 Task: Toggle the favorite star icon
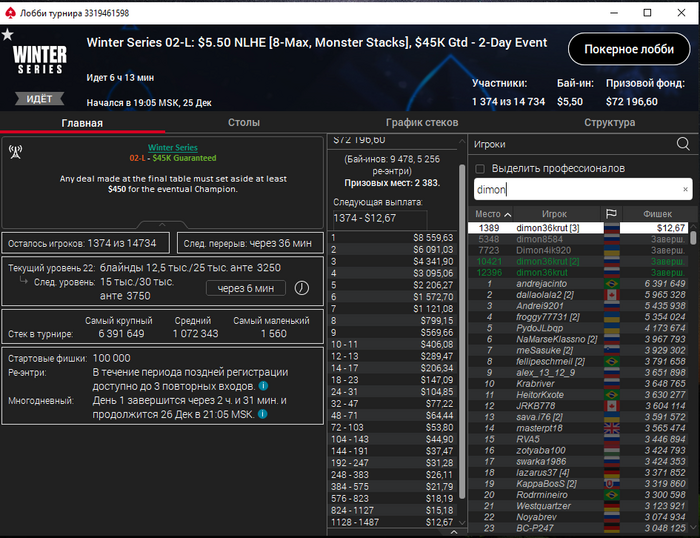[x=7, y=34]
